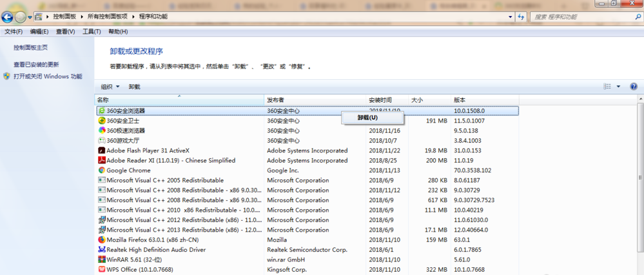Select the WinRAR 5.61 icon
The width and height of the screenshot is (644, 275).
101,260
